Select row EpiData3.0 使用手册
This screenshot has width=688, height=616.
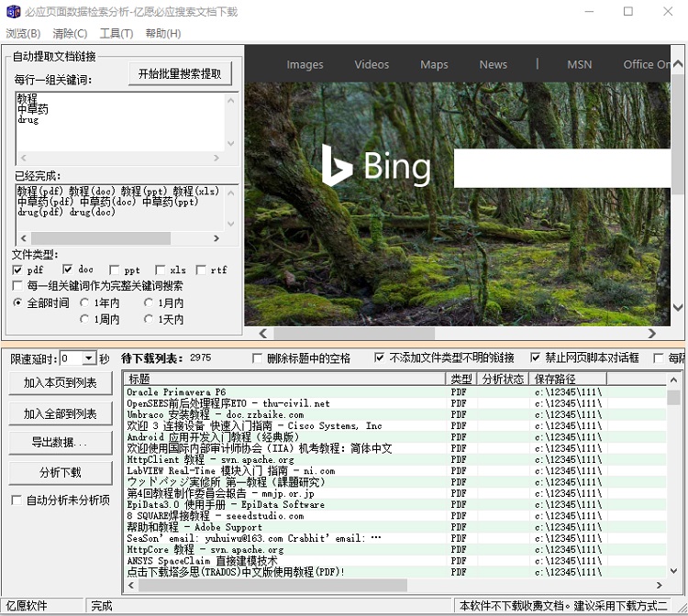394,505
